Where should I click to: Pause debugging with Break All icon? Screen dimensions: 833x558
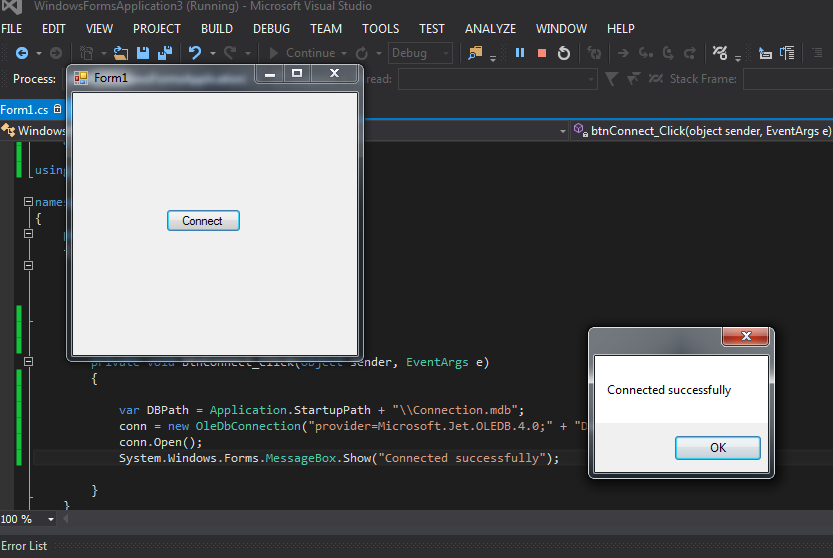(x=520, y=53)
